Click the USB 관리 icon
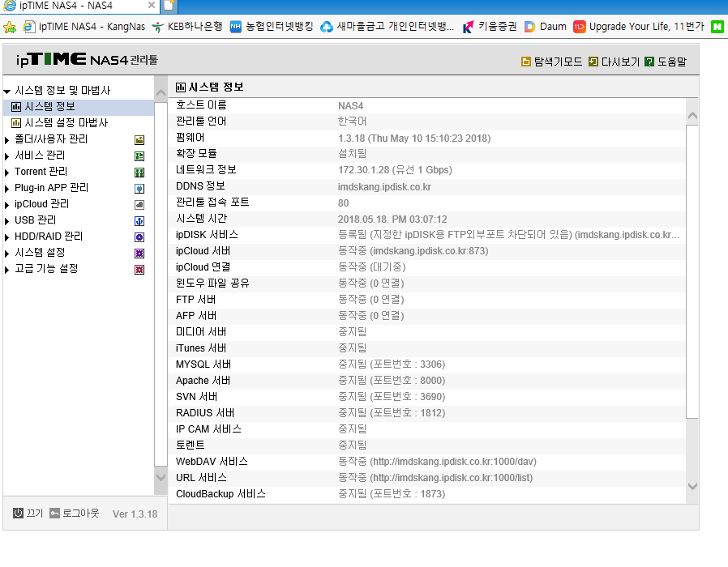Viewport: 728px width, 567px height. pyautogui.click(x=139, y=221)
